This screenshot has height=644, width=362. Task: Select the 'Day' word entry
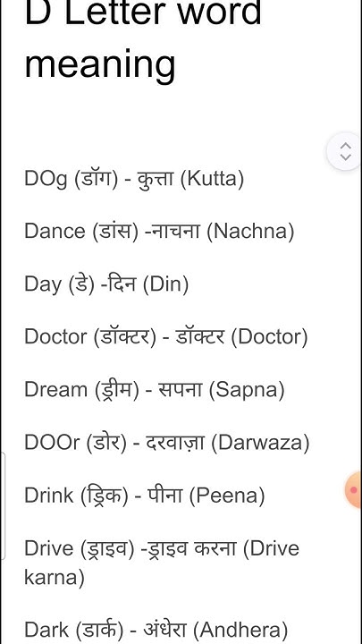(43, 284)
